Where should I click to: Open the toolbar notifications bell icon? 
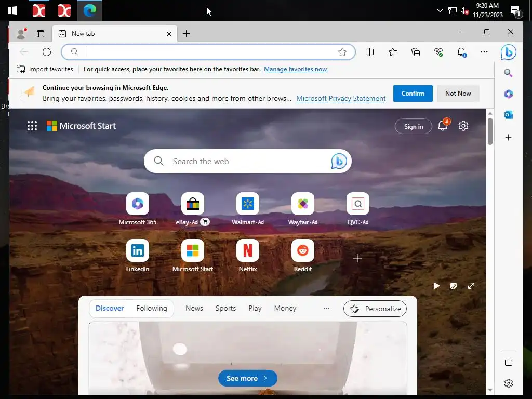[x=461, y=52]
